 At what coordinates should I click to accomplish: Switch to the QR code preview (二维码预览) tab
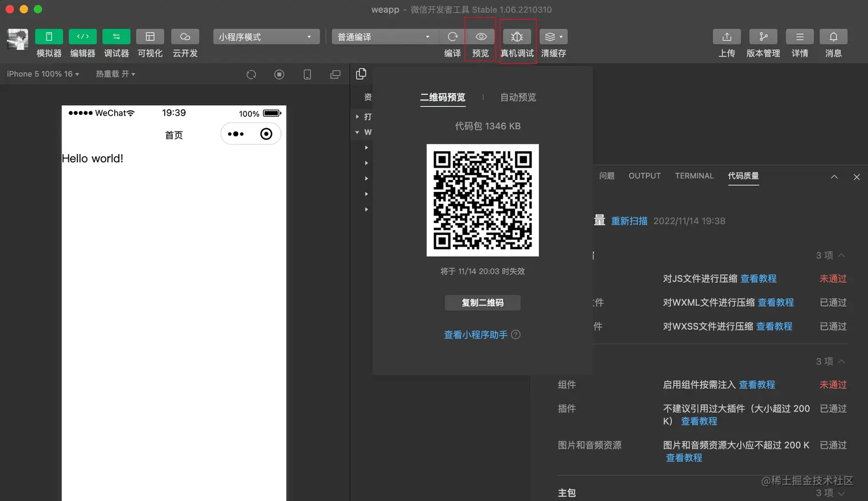443,98
